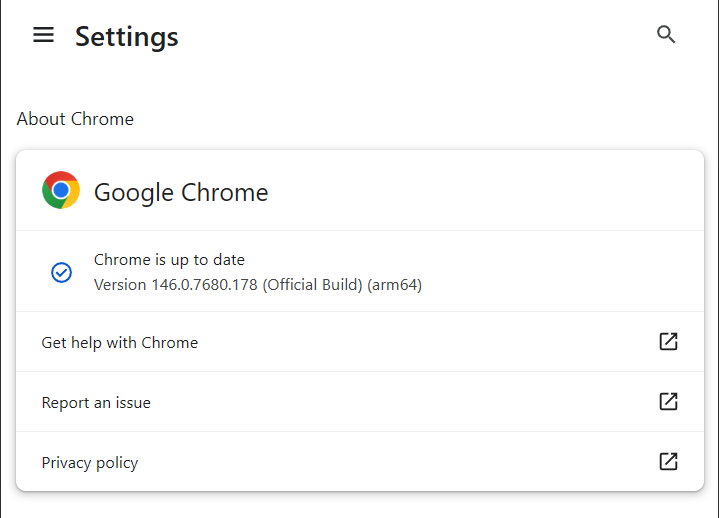This screenshot has height=518, width=719.
Task: Click the Chrome is up to date status text
Action: coord(169,260)
